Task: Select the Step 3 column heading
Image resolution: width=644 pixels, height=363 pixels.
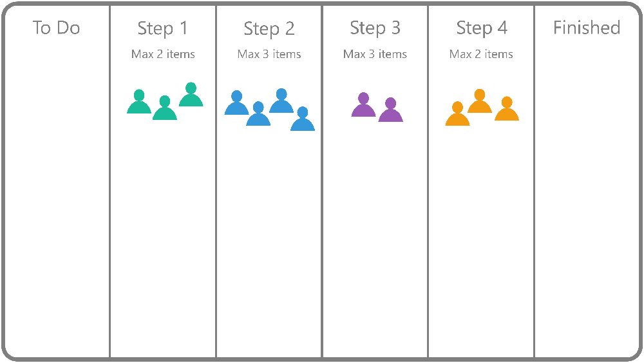Action: point(375,28)
